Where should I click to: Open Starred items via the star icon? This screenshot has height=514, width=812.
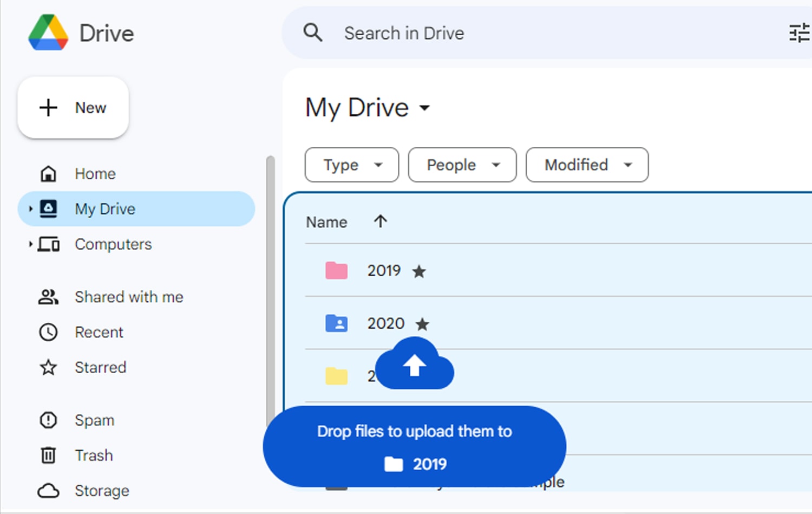click(48, 367)
